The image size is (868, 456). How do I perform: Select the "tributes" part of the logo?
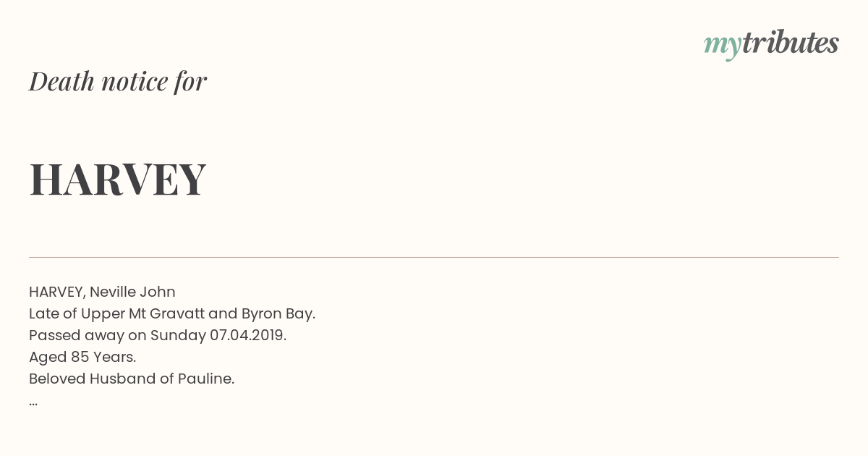coord(791,43)
